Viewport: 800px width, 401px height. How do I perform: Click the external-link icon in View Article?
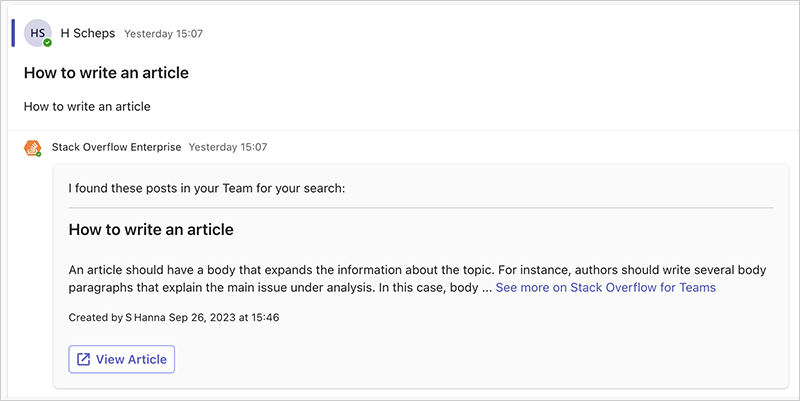coord(83,359)
